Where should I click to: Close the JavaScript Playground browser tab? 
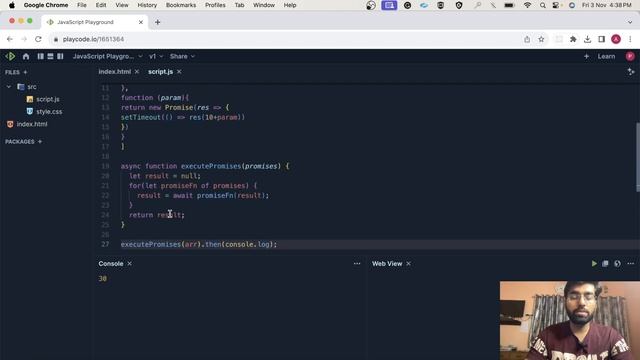pyautogui.click(x=141, y=22)
